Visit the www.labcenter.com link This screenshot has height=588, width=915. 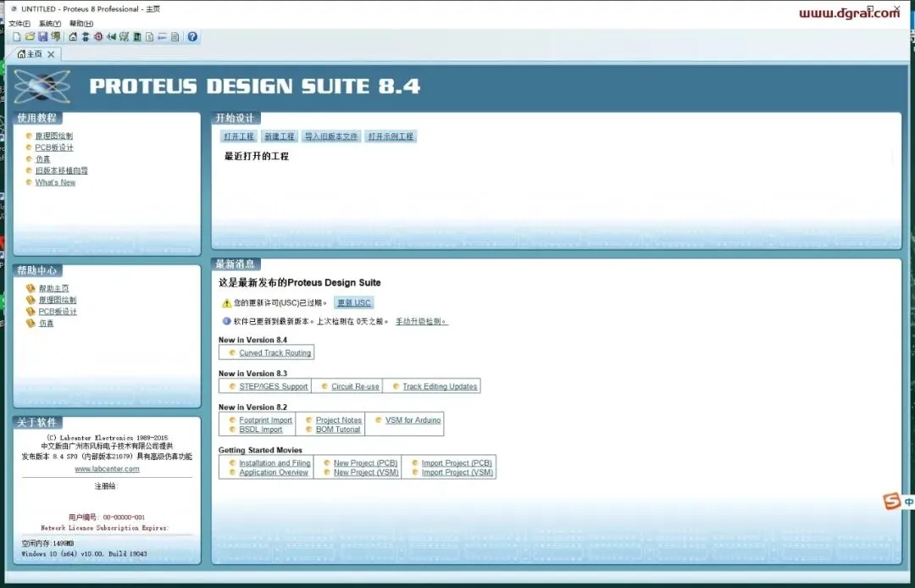[x=107, y=469]
